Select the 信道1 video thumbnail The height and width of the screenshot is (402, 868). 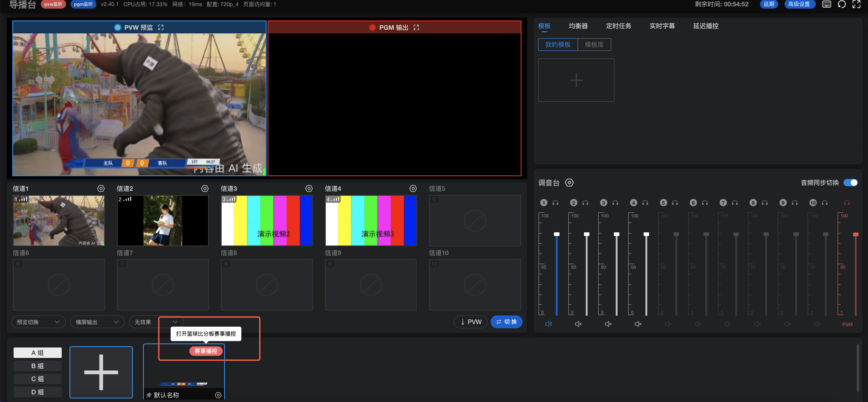pyautogui.click(x=59, y=221)
